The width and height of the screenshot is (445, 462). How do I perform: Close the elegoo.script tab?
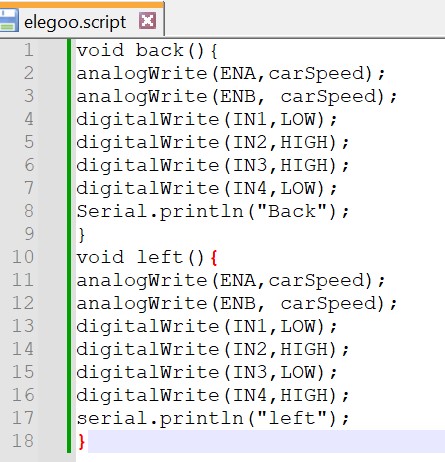click(147, 21)
